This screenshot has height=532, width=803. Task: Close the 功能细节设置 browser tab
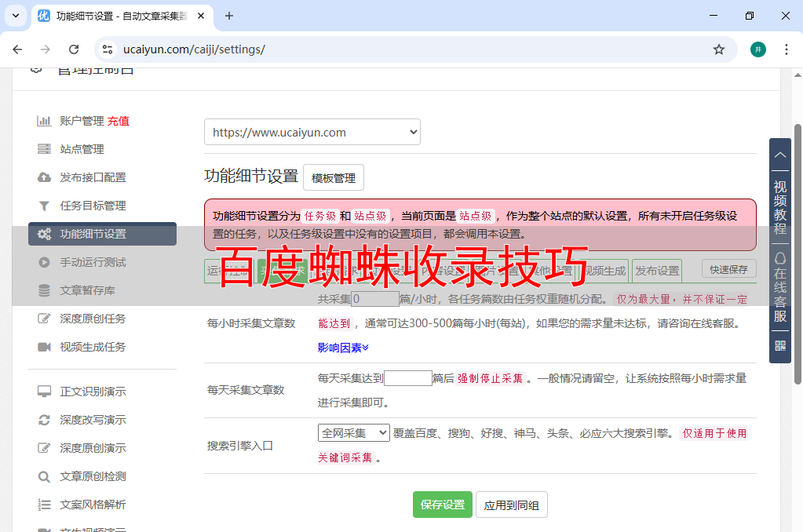201,16
